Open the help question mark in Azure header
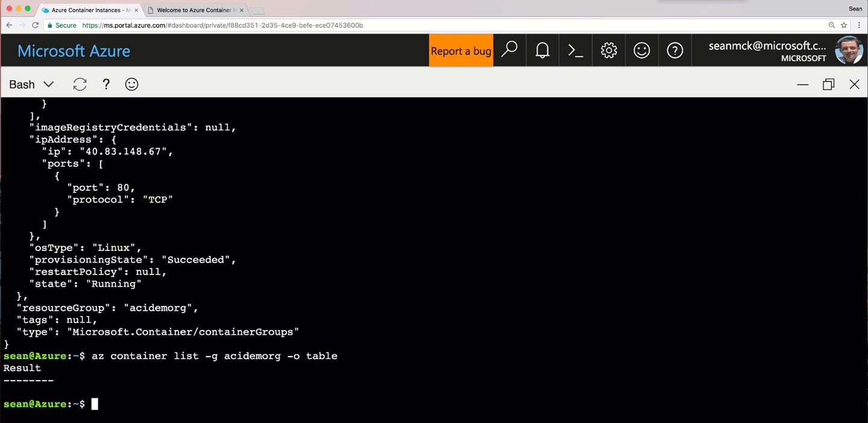The height and width of the screenshot is (423, 868). [x=675, y=50]
